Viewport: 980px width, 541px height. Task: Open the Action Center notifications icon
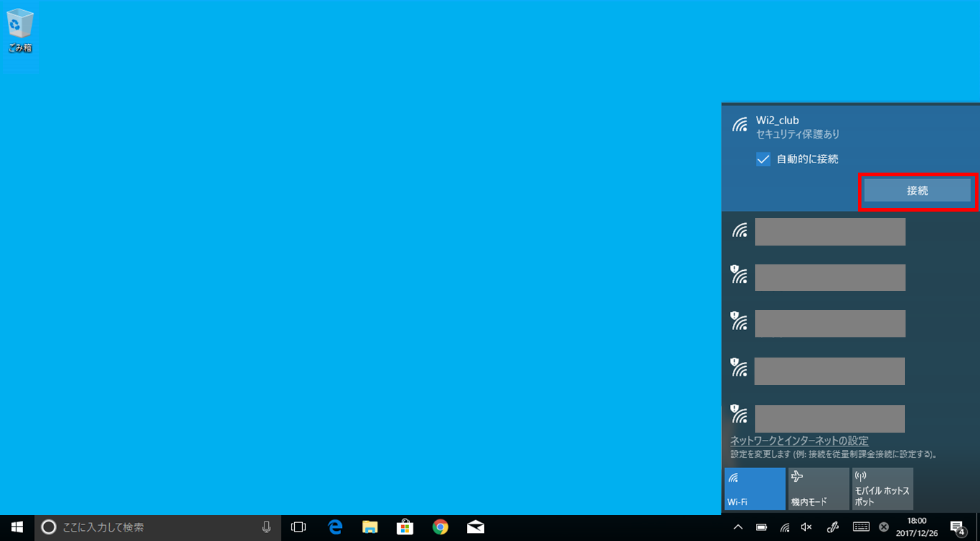(958, 527)
